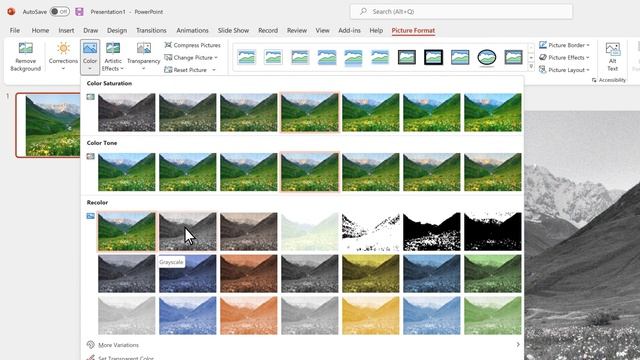Apply the oval black picture style
The height and width of the screenshot is (360, 640).
[x=487, y=57]
